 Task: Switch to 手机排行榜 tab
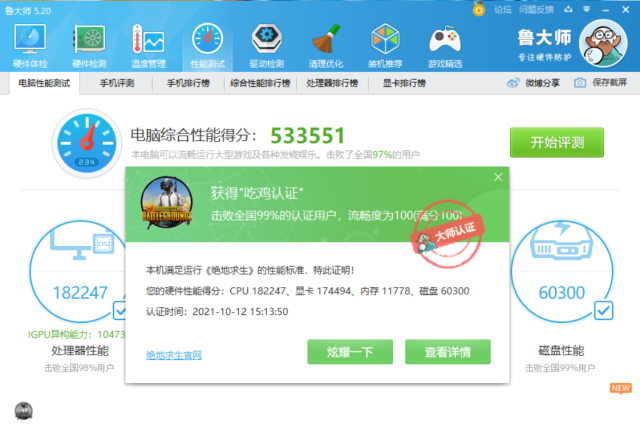(x=188, y=83)
